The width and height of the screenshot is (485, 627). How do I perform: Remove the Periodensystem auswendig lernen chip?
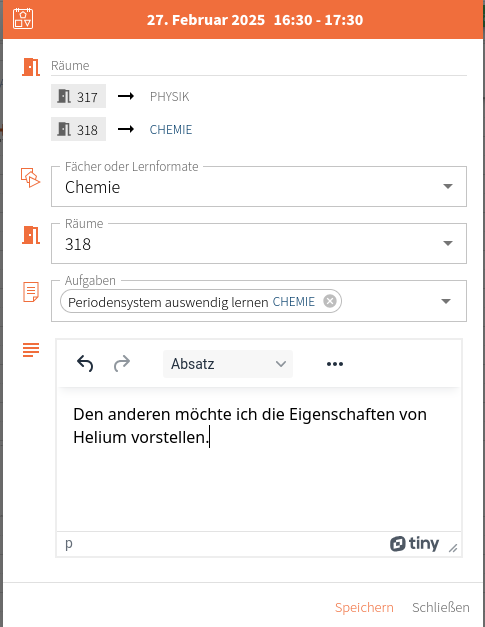[x=330, y=301]
